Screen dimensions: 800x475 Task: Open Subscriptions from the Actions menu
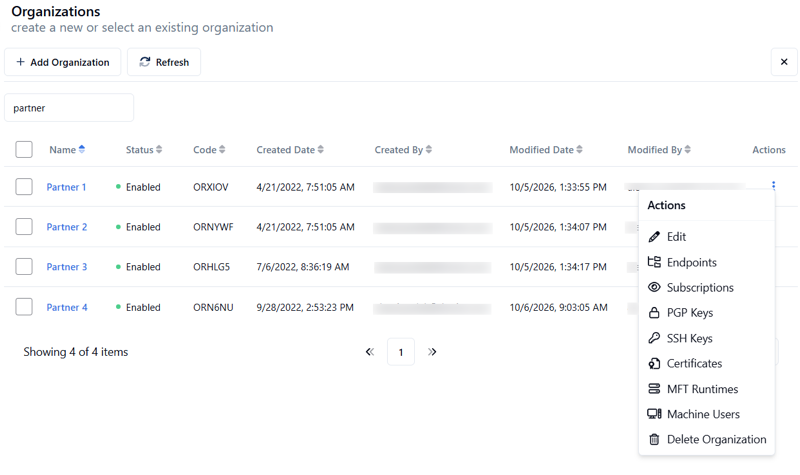pyautogui.click(x=707, y=287)
